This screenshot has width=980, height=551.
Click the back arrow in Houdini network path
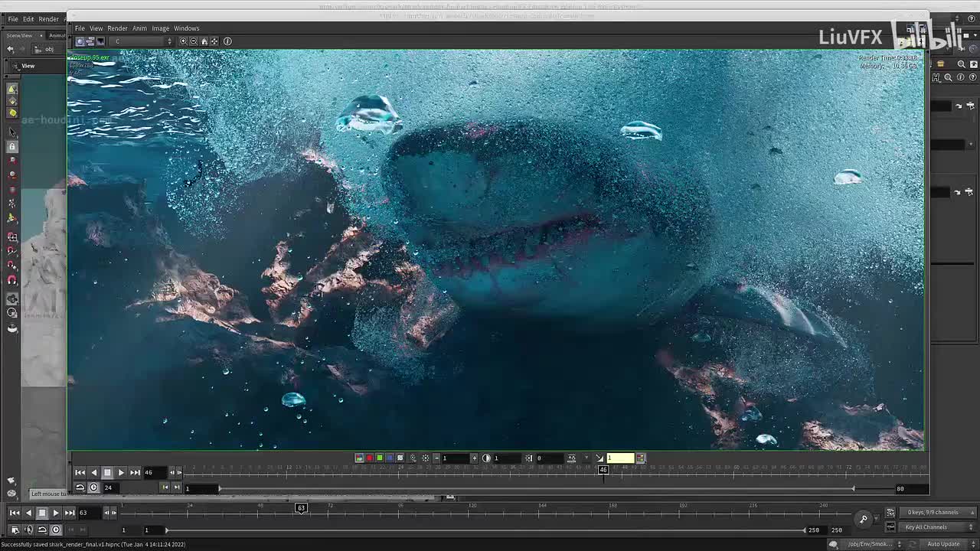coord(10,50)
